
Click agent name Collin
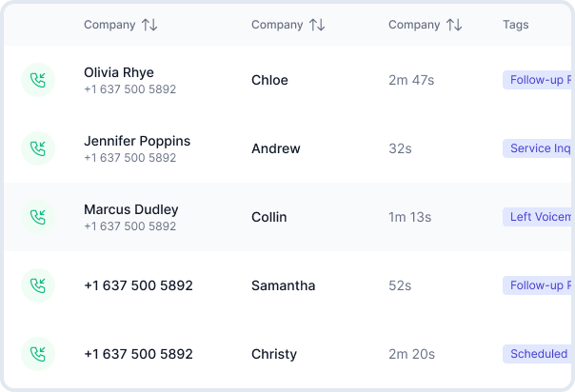click(x=269, y=217)
